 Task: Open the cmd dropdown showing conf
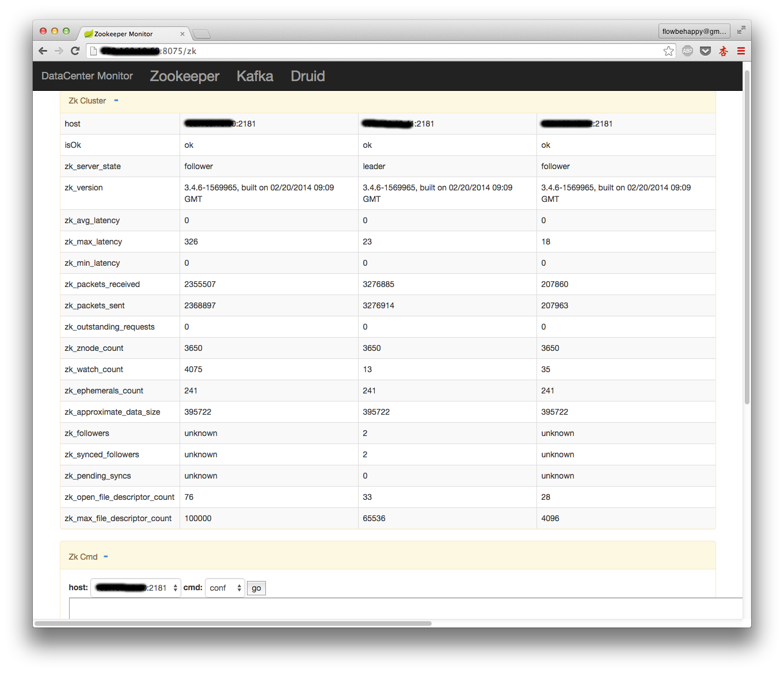click(225, 588)
